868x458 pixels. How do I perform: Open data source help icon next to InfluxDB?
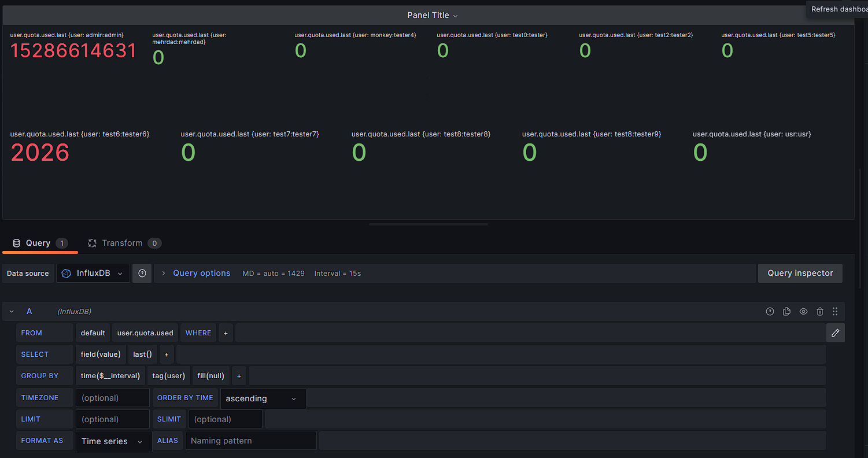coord(142,274)
